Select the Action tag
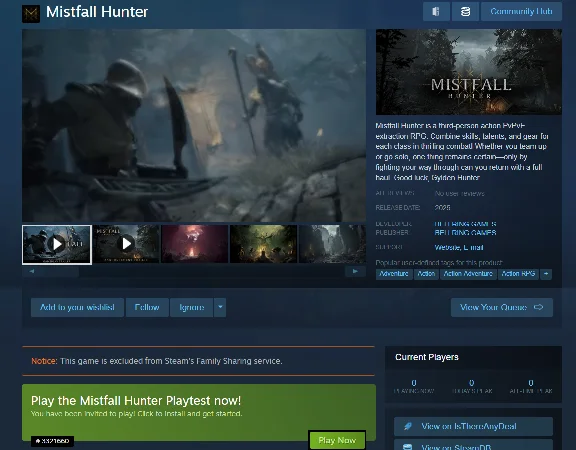The height and width of the screenshot is (450, 576). pyautogui.click(x=426, y=274)
